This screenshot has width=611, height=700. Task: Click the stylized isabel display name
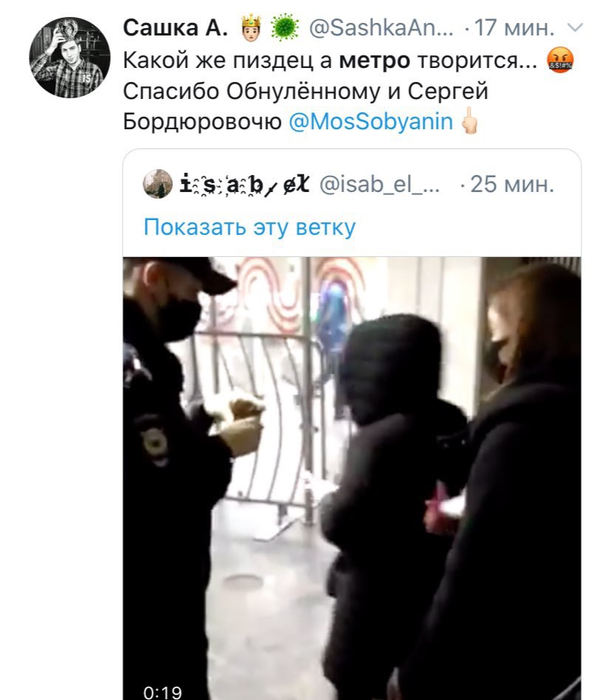(x=245, y=183)
